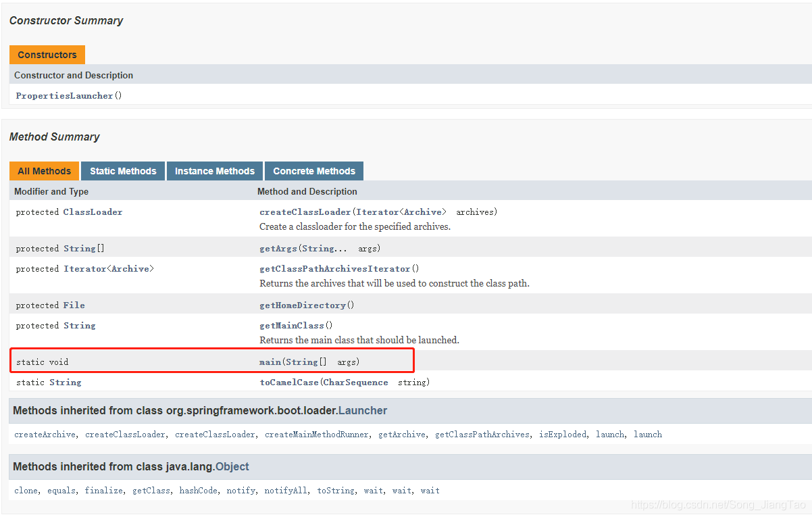Image resolution: width=812 pixels, height=517 pixels.
Task: Open the CharSequence parameter type link
Action: pyautogui.click(x=356, y=383)
